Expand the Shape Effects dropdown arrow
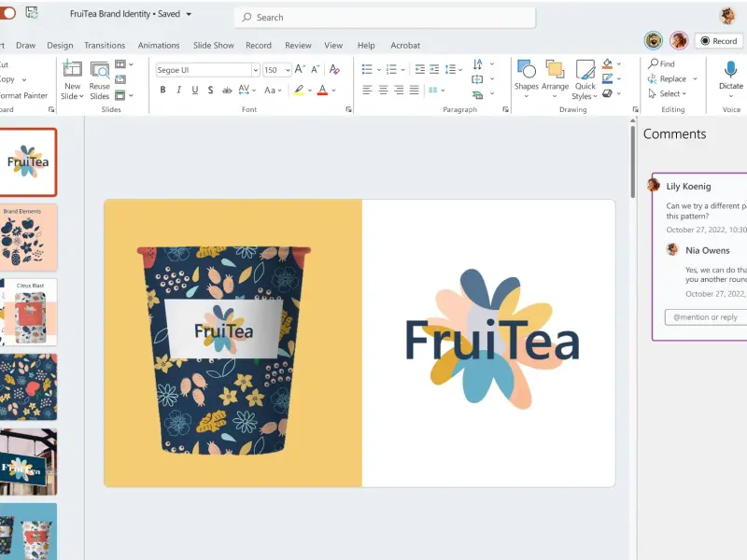The width and height of the screenshot is (747, 560). point(619,93)
